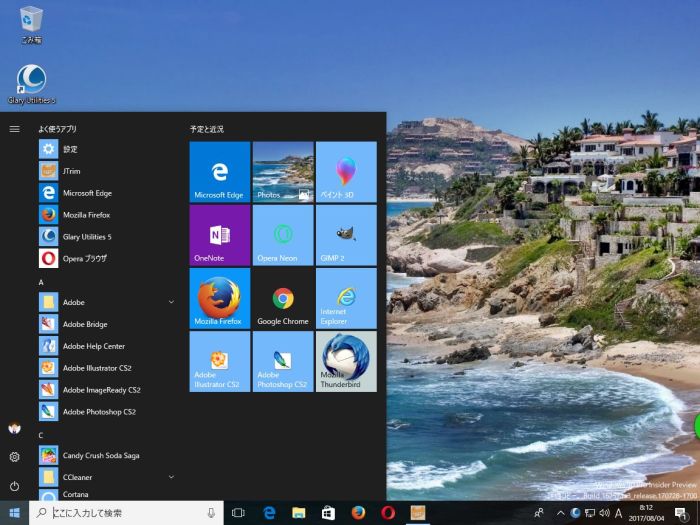
Task: Launch the Mozilla Thunderbird tile
Action: click(x=346, y=361)
